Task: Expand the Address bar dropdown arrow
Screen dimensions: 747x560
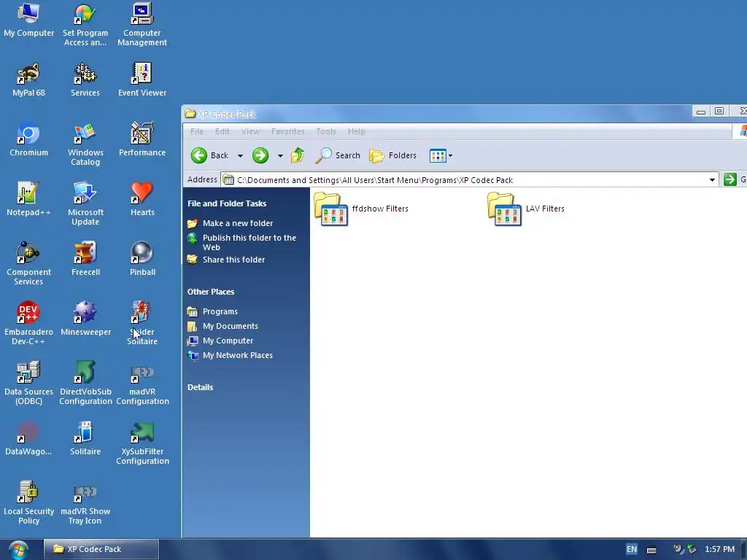Action: coord(712,180)
